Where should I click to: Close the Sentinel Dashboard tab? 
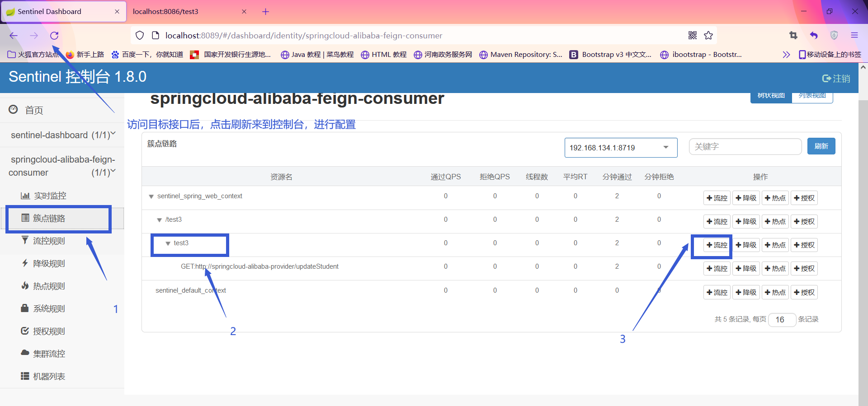pos(117,12)
